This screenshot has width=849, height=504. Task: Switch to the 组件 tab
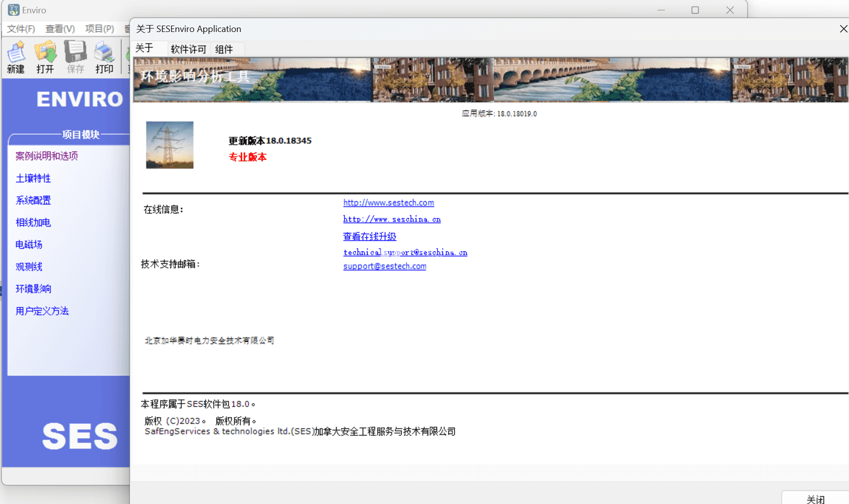[224, 49]
